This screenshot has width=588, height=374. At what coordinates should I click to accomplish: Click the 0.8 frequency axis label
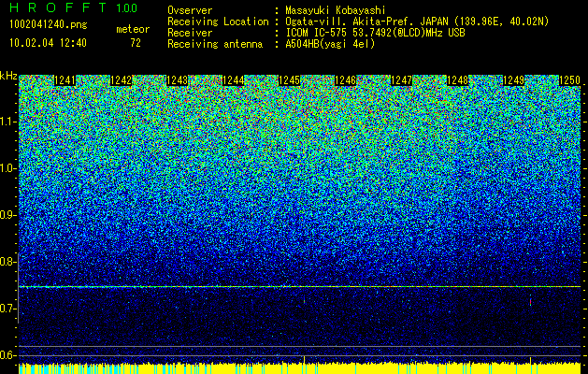click(x=7, y=262)
